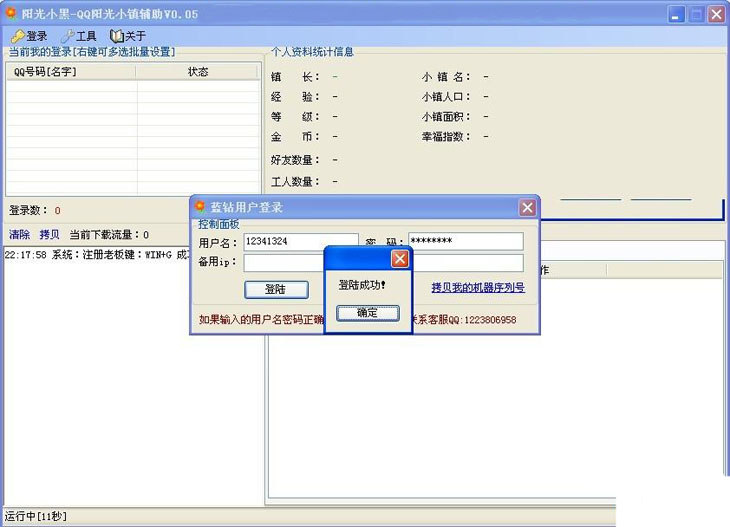Confirm the 登陆成功 message with 确定
Screen dimensions: 730x527
pyautogui.click(x=368, y=313)
